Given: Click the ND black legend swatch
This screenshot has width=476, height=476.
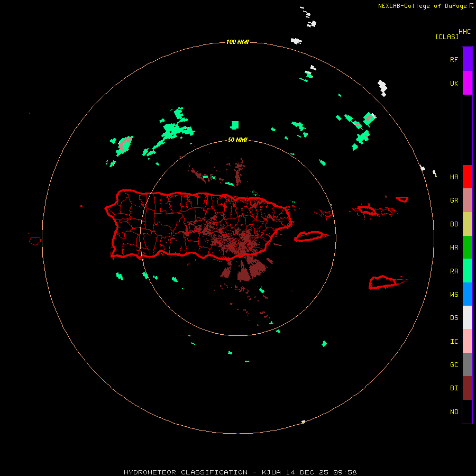Looking at the screenshot, I should [467, 411].
